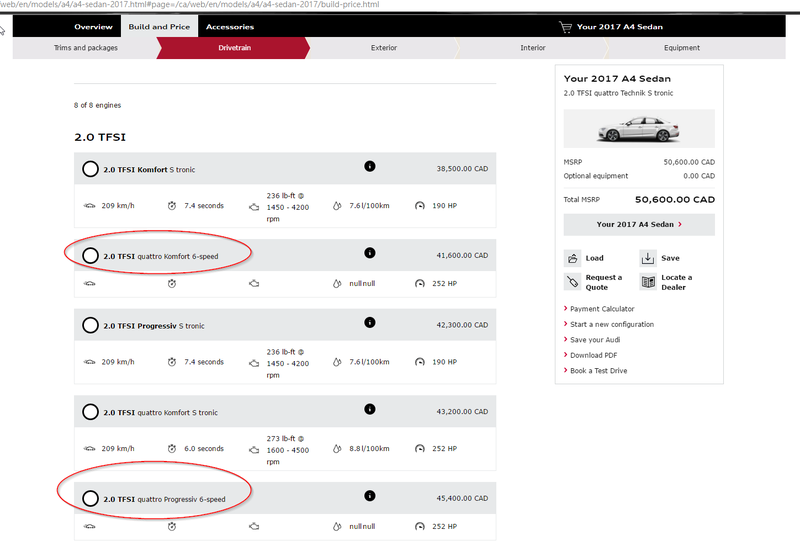Open Your 2017 A4 Sedan cart link in header
Image resolution: width=800 pixels, height=546 pixels.
tap(619, 27)
